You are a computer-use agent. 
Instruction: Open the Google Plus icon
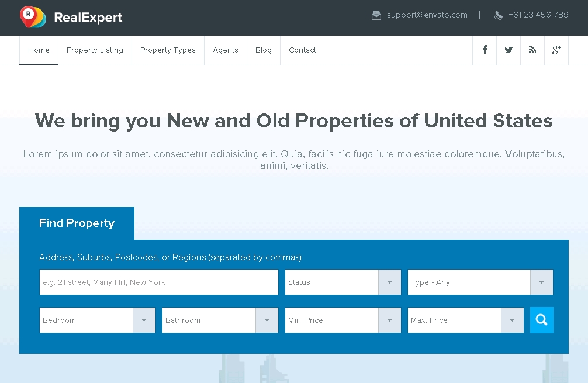pyautogui.click(x=556, y=50)
